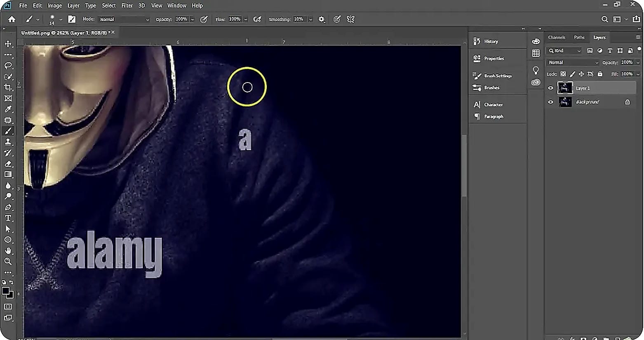Open the Libraries panel cloud icon
This screenshot has width=644, height=340.
[536, 82]
